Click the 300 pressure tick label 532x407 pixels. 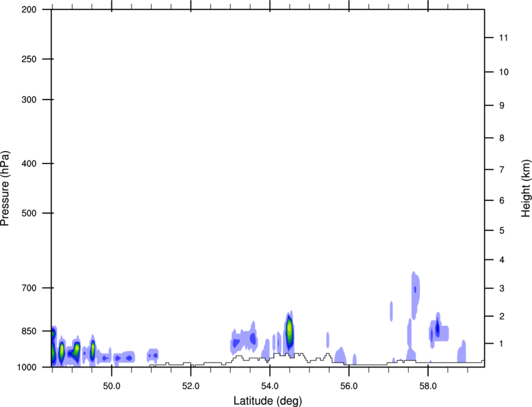29,100
